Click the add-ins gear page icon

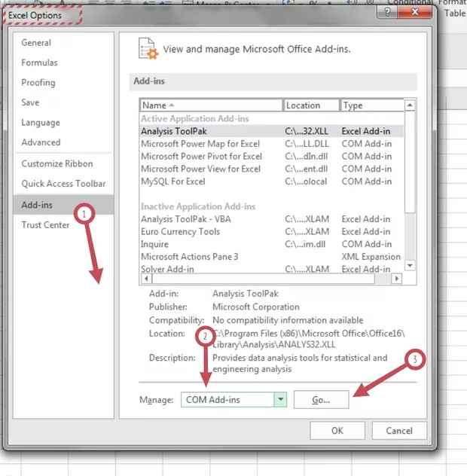(148, 48)
